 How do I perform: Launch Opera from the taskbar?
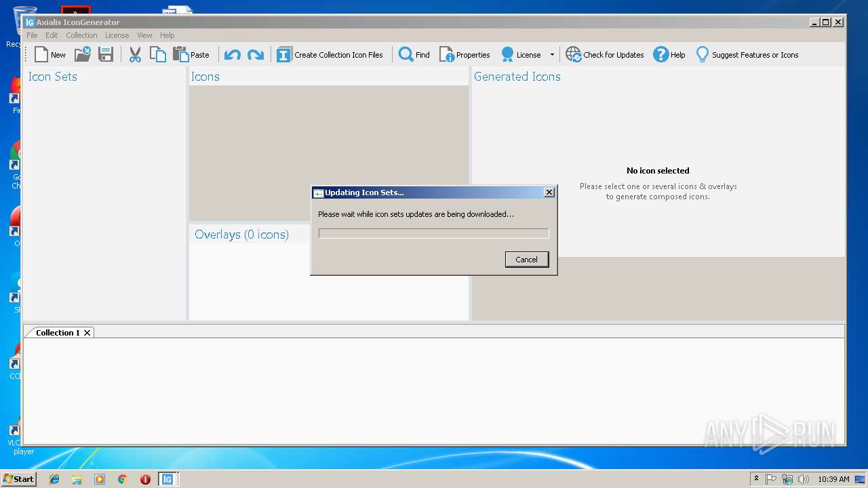(145, 479)
